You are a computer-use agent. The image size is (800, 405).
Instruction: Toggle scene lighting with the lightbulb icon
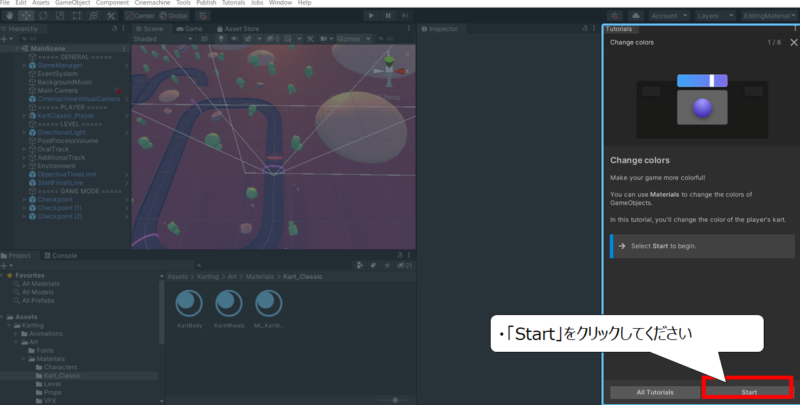pos(221,39)
